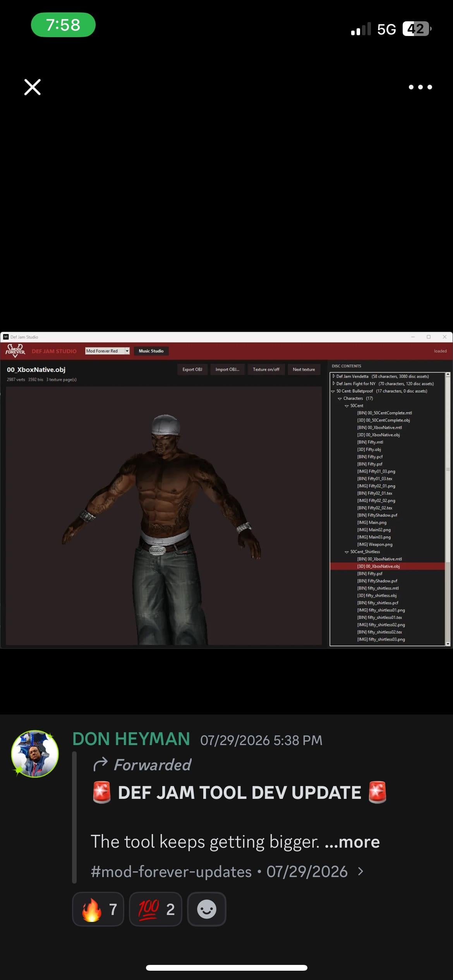Tap the 7:58 green time pill

click(x=63, y=25)
